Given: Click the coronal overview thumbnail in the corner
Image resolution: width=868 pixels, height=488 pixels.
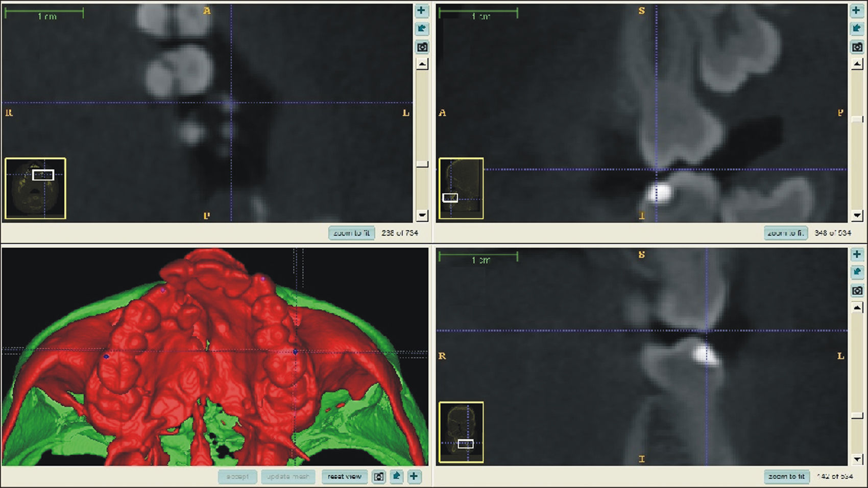Looking at the screenshot, I should click(461, 432).
